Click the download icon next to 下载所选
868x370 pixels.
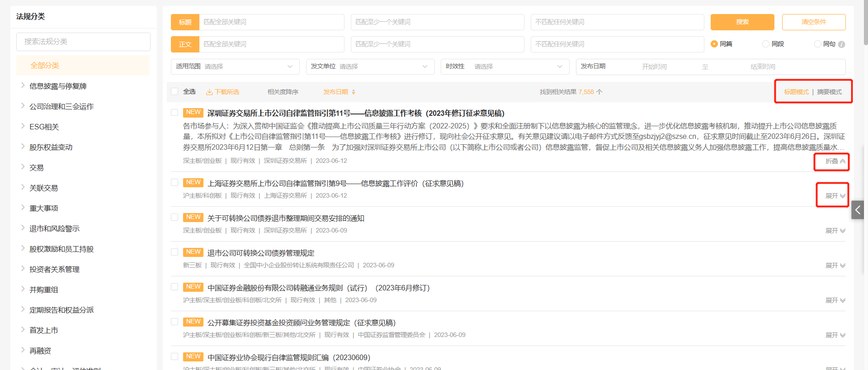[209, 92]
